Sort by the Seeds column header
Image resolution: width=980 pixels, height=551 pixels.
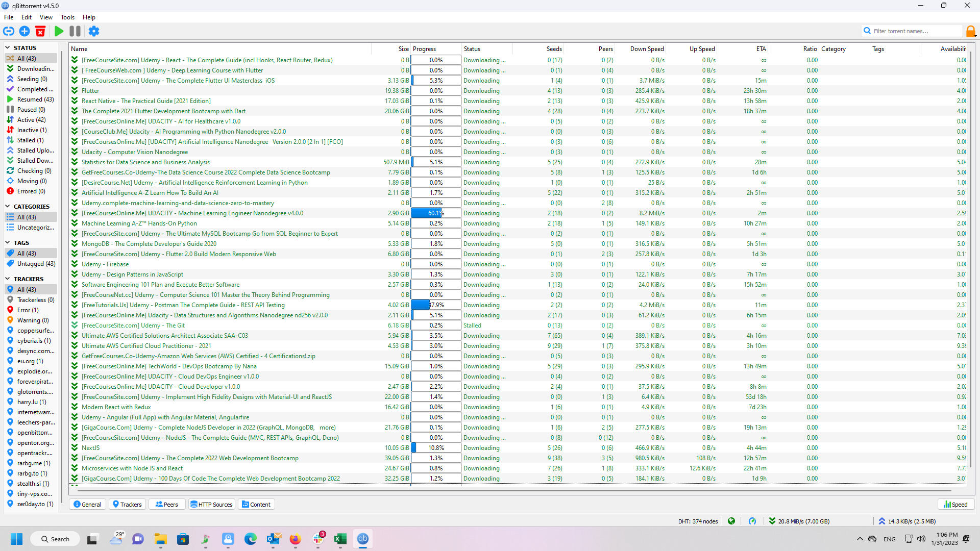coord(538,49)
